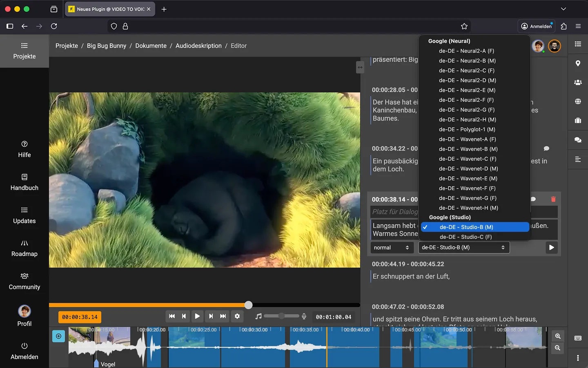The height and width of the screenshot is (368, 588).
Task: Open Handbuch in the left sidebar
Action: [24, 182]
